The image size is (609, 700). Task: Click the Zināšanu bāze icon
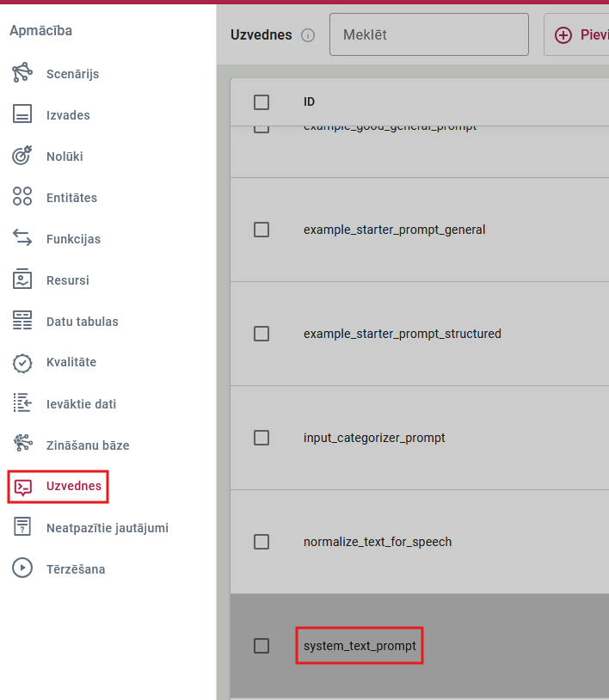[x=22, y=445]
